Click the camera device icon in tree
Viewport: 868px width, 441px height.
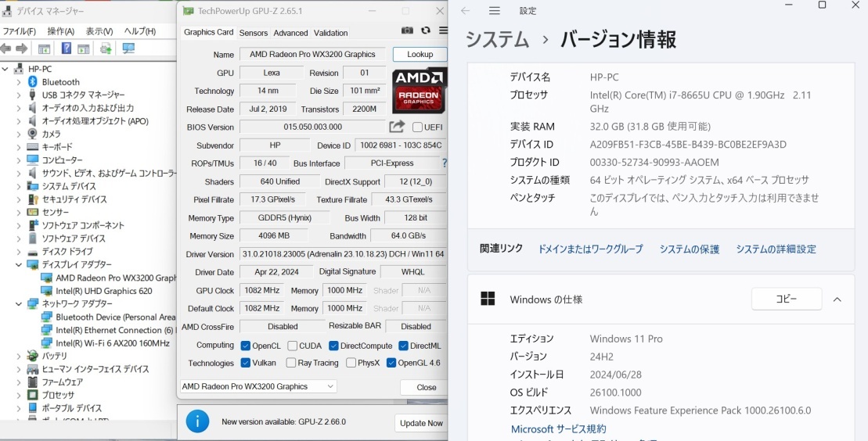pos(33,134)
